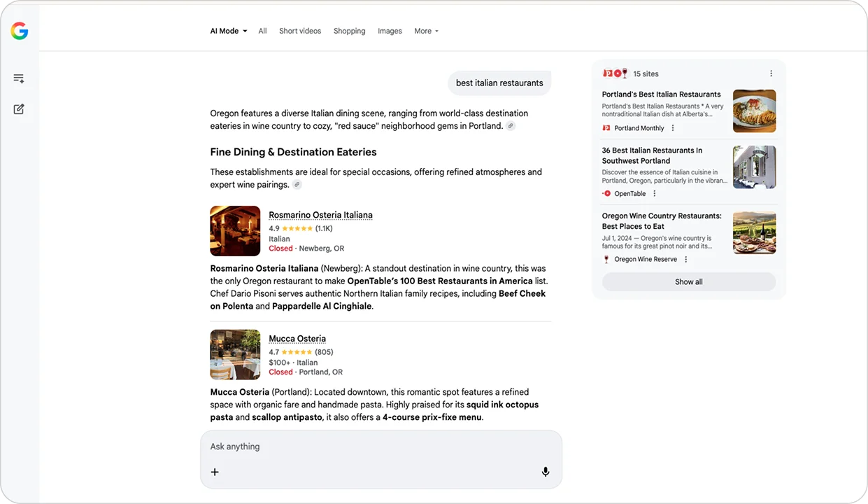Screen dimensions: 868x504
Task: Click the OpenTable restaurant exterior thumbnail
Action: (755, 167)
